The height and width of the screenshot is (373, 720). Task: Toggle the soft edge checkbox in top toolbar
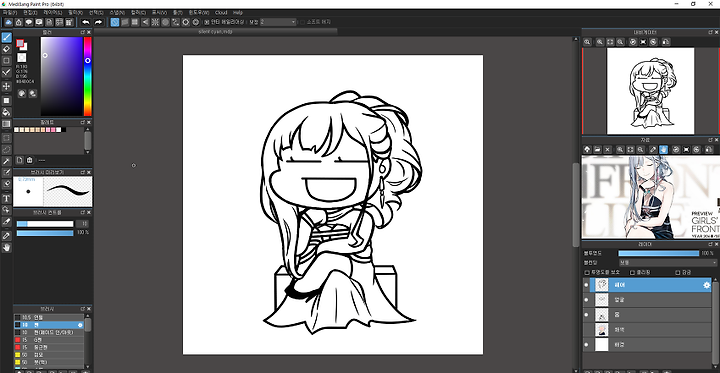302,22
